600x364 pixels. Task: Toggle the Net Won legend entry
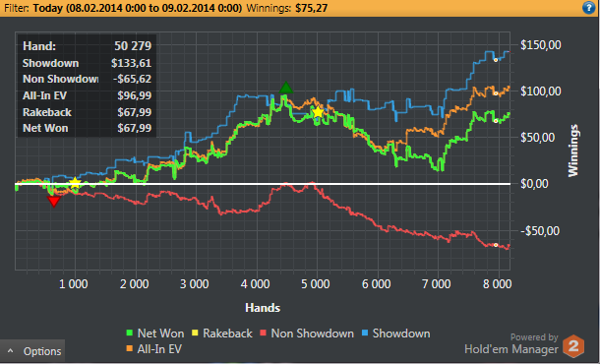[x=155, y=334]
